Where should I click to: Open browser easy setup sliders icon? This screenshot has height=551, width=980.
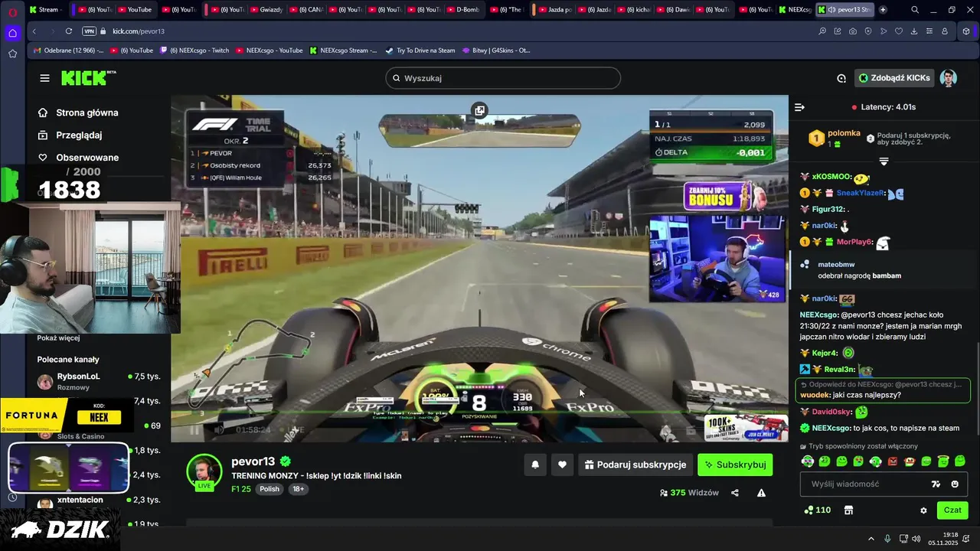click(x=929, y=31)
